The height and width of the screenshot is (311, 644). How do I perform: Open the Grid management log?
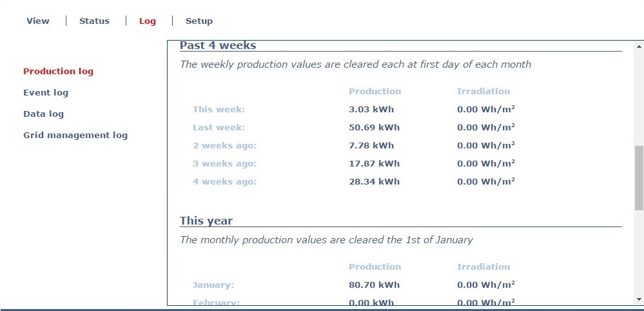(x=75, y=135)
